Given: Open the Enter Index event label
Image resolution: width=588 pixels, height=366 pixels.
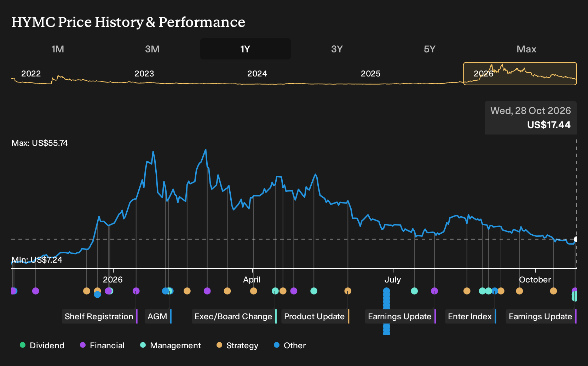Looking at the screenshot, I should (470, 316).
